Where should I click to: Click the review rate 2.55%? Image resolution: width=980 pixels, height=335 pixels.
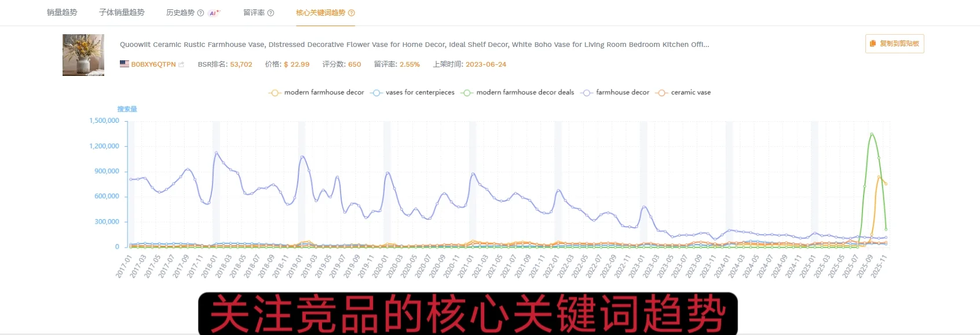[409, 64]
